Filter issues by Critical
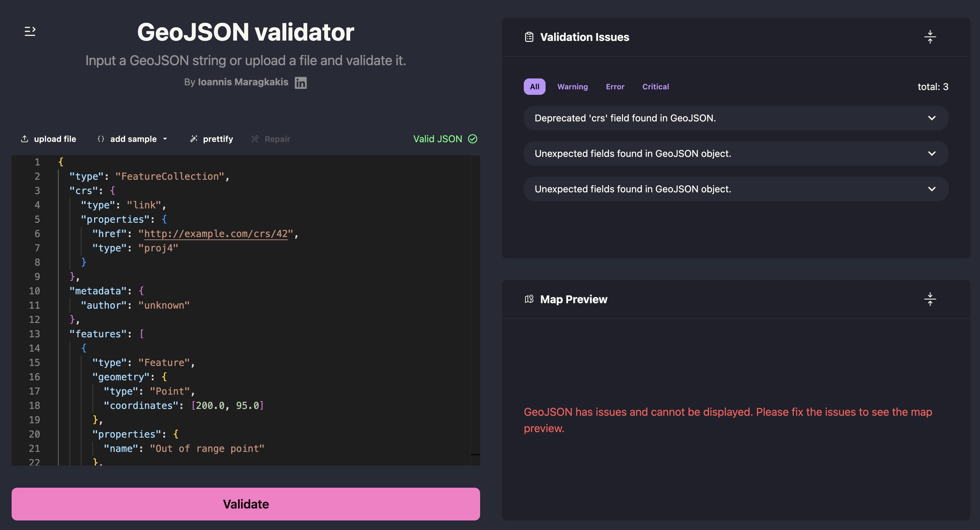Image resolution: width=980 pixels, height=530 pixels. tap(655, 87)
